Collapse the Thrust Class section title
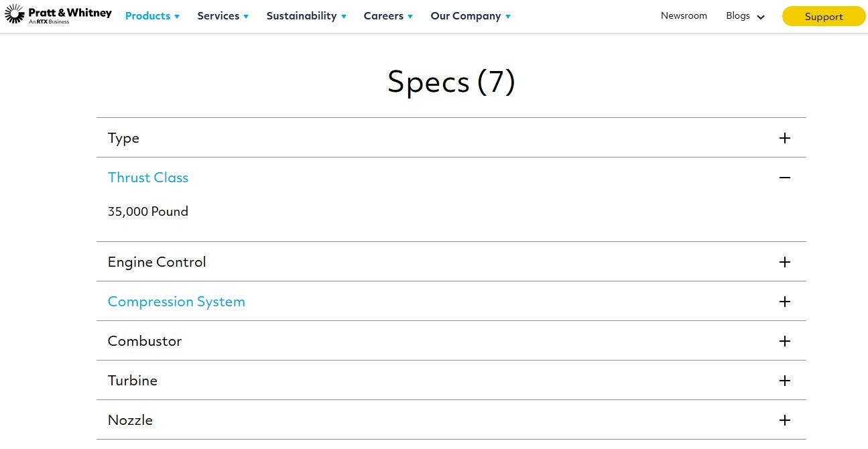 pos(148,178)
